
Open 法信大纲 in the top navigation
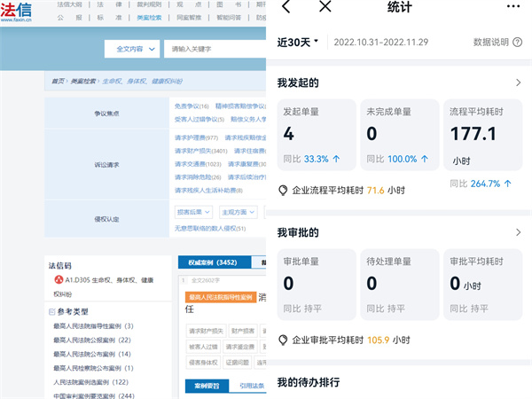tap(69, 4)
